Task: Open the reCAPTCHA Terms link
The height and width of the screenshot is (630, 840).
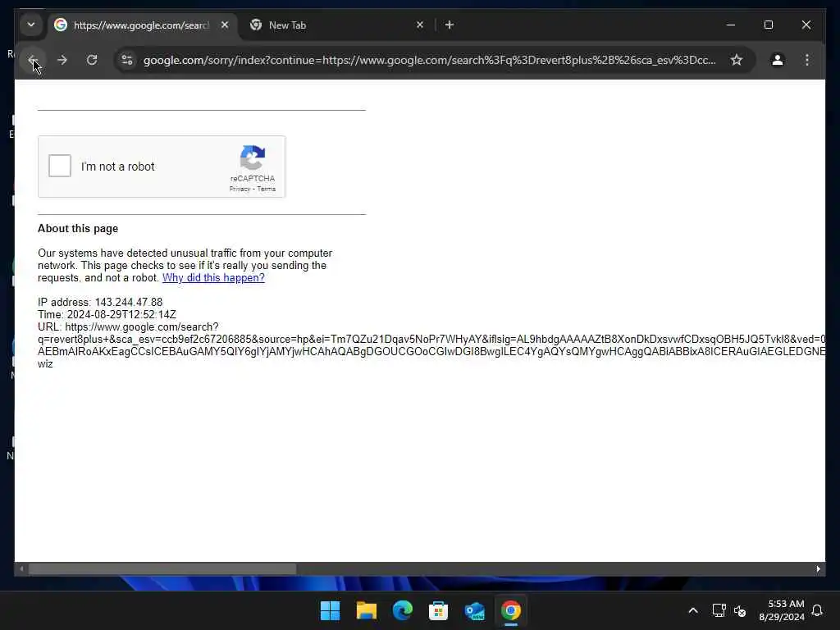Action: [267, 189]
